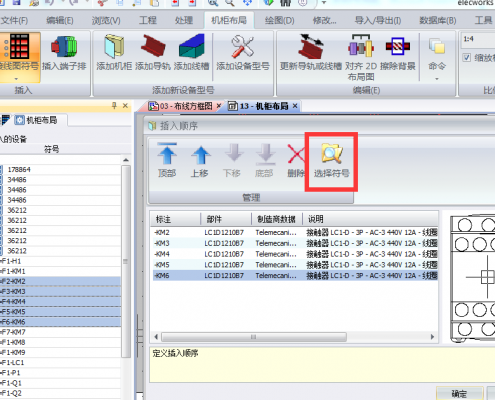Open 添加设备型号 wrench tool
Viewport: 495px width, 400px height.
(x=243, y=46)
